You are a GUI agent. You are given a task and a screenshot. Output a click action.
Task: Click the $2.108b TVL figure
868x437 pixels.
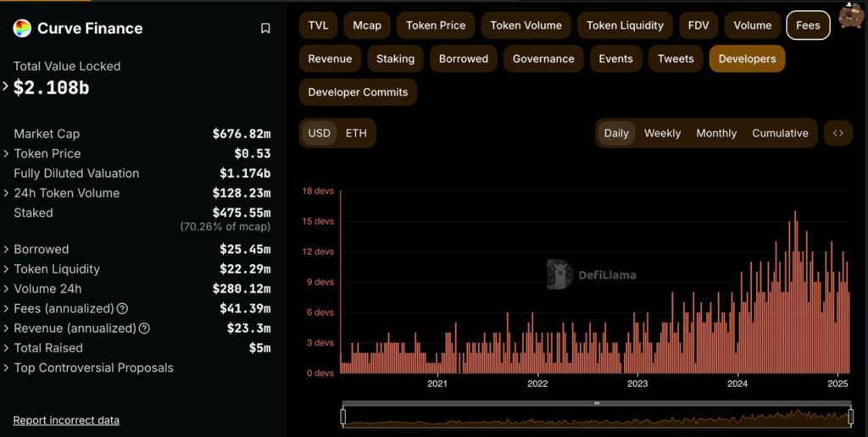coord(51,87)
